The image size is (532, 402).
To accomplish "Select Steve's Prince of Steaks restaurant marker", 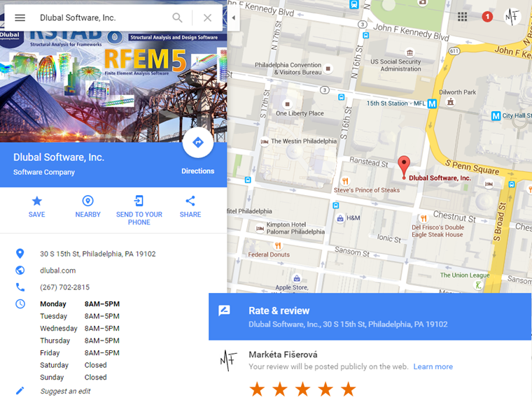I will tap(345, 181).
